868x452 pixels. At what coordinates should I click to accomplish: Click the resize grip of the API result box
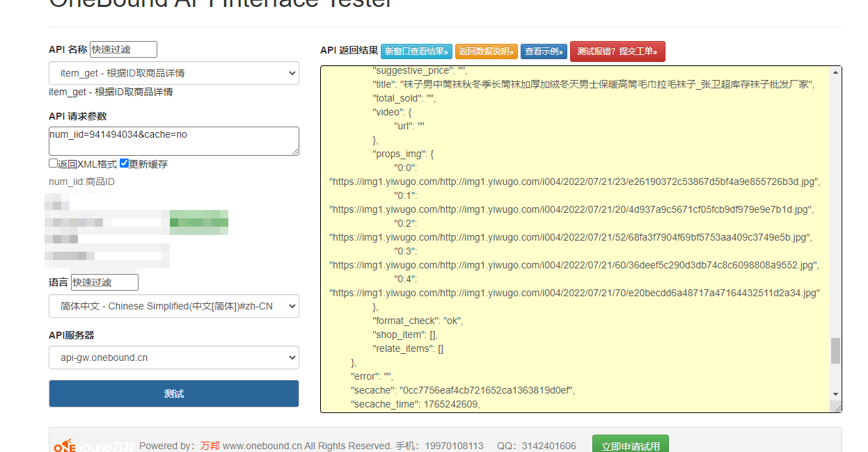pyautogui.click(x=837, y=407)
